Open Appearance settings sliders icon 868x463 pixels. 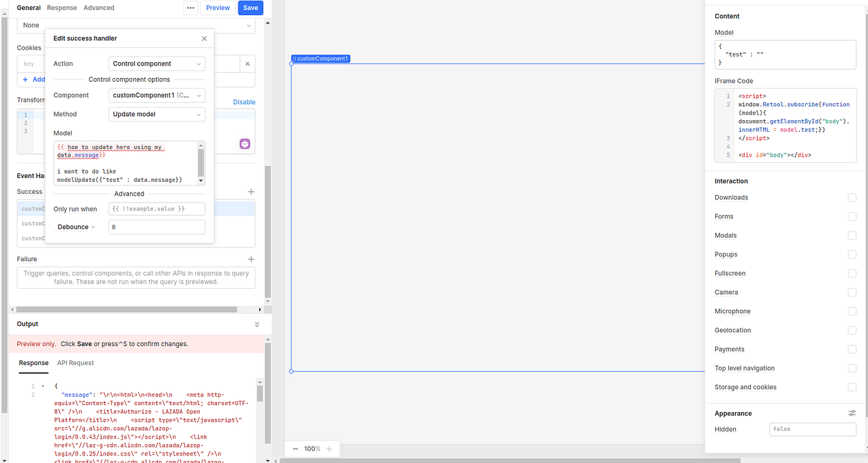(852, 413)
